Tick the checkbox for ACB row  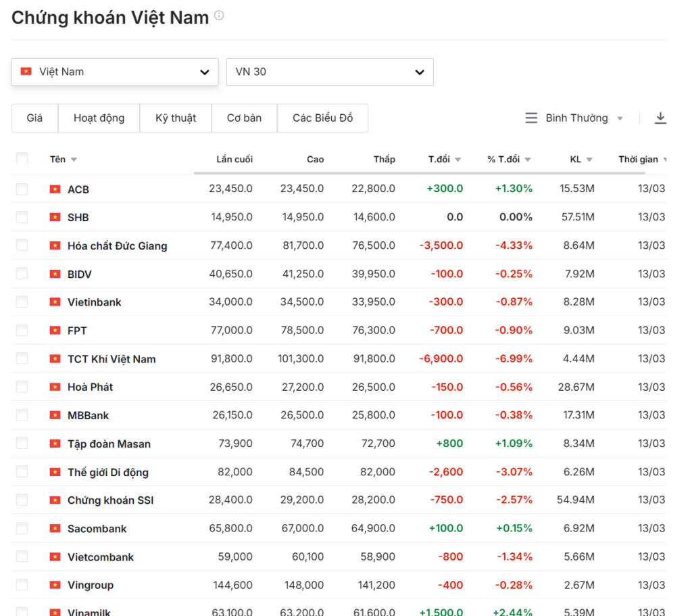pyautogui.click(x=22, y=189)
